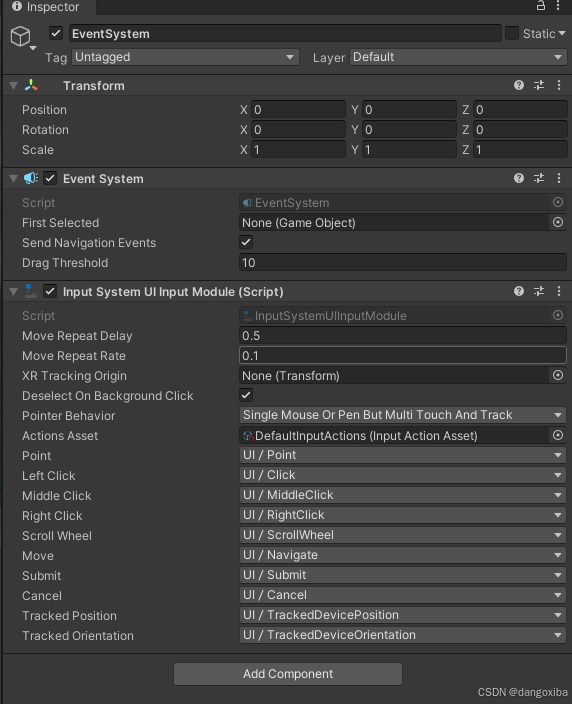572x704 pixels.
Task: Open the Point action dropdown
Action: click(x=403, y=455)
